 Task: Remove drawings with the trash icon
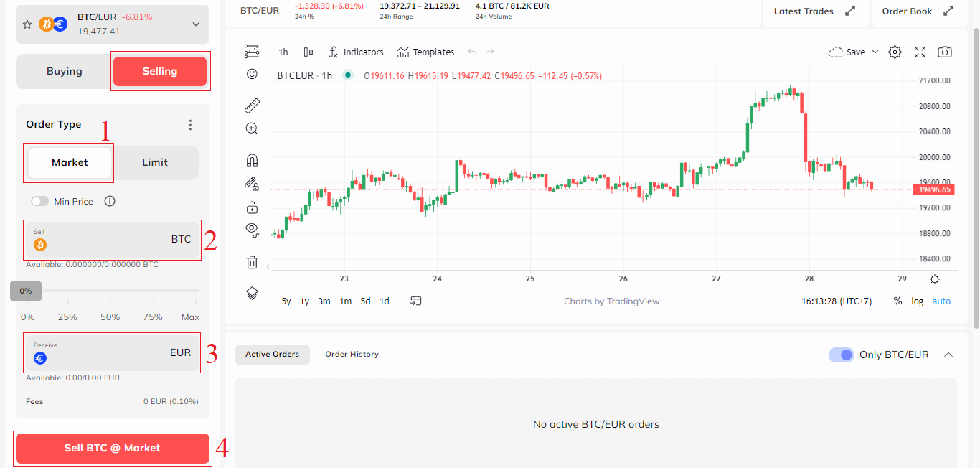[x=251, y=262]
